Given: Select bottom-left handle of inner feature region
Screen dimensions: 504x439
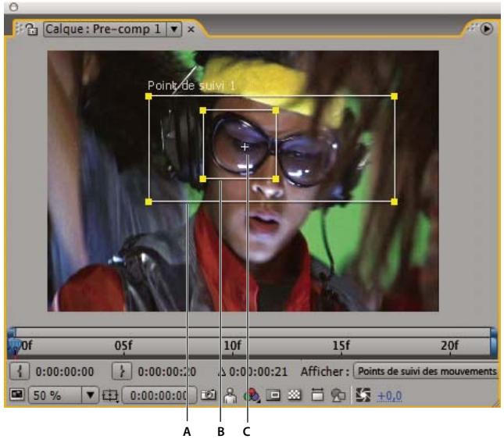Looking at the screenshot, I should (x=203, y=179).
